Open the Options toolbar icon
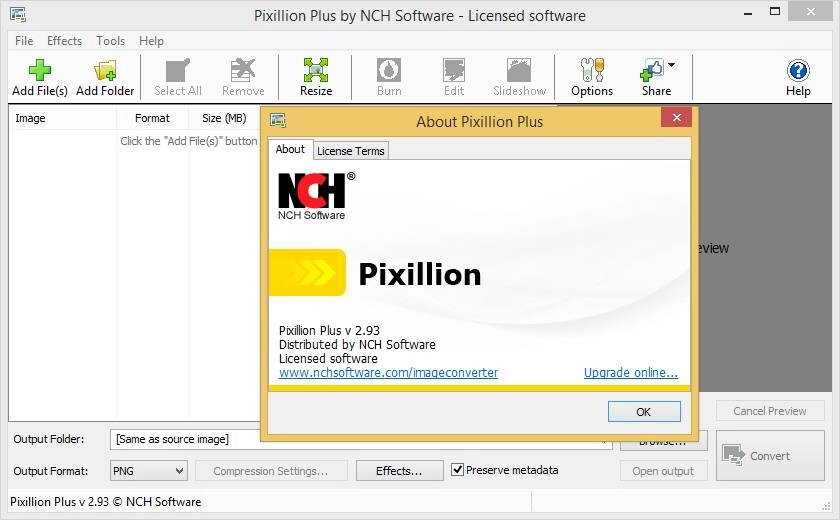840x520 pixels. point(592,70)
